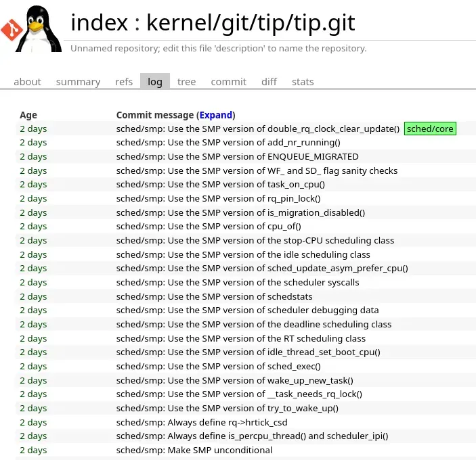Switch to the summary tab

tap(78, 82)
